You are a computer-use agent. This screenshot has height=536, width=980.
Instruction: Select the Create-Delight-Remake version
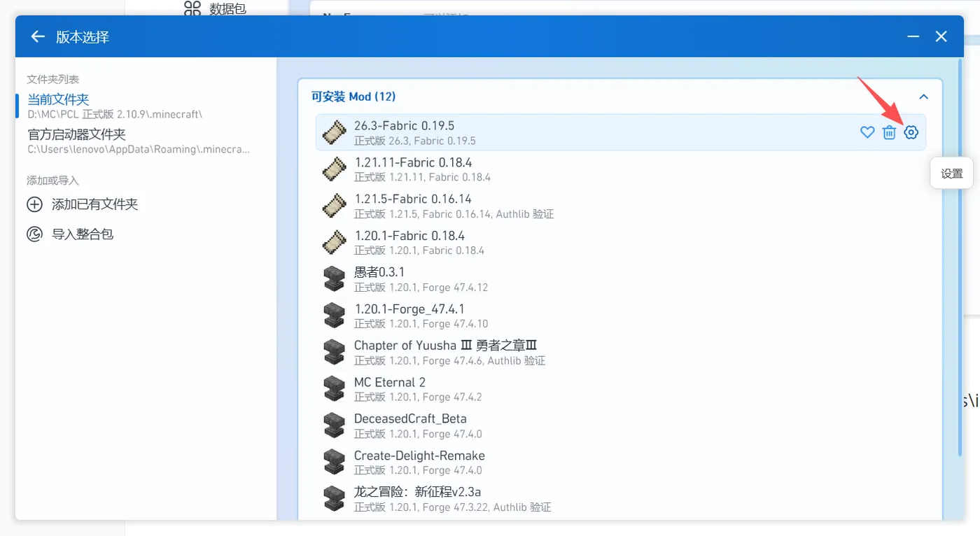[x=620, y=462]
